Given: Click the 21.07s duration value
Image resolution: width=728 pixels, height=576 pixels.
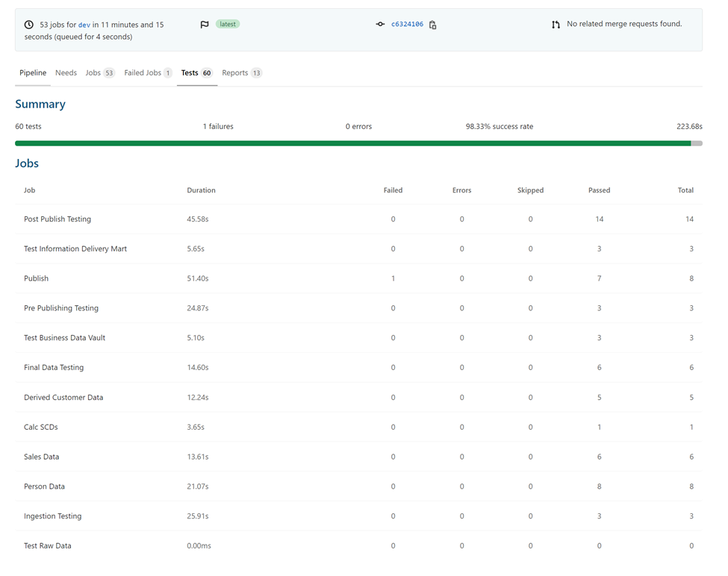Looking at the screenshot, I should (198, 486).
